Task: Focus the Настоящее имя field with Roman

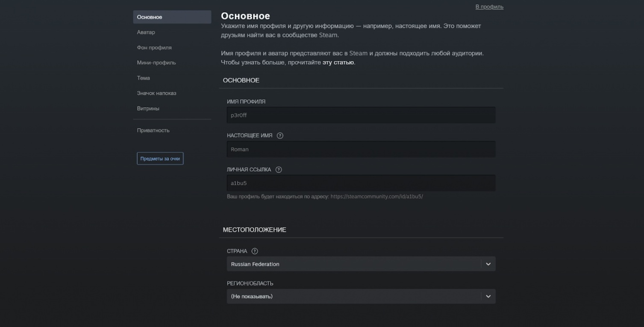Action: click(x=361, y=149)
